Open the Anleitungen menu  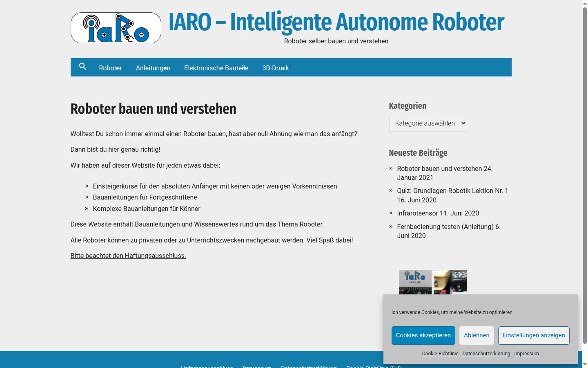pyautogui.click(x=153, y=68)
